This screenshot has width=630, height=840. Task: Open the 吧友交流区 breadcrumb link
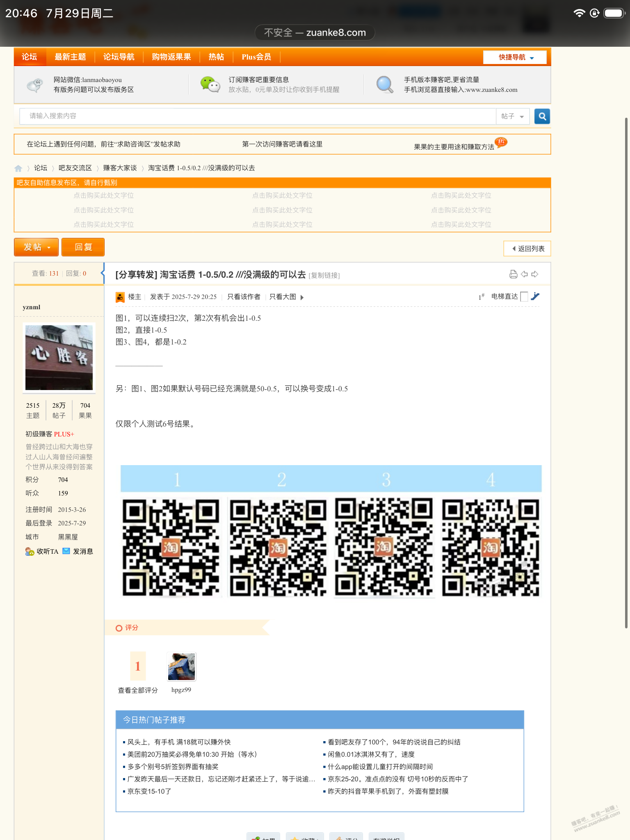pos(75,168)
